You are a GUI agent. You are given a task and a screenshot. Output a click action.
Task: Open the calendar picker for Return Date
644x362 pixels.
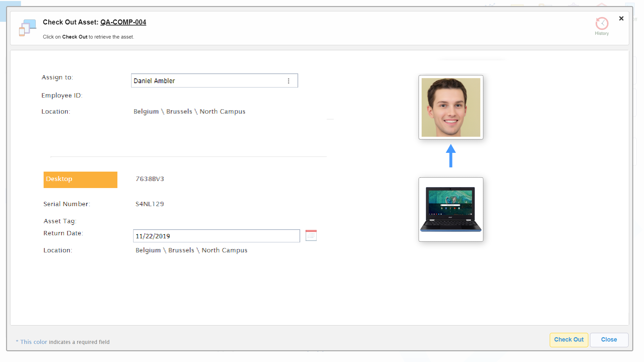point(311,235)
